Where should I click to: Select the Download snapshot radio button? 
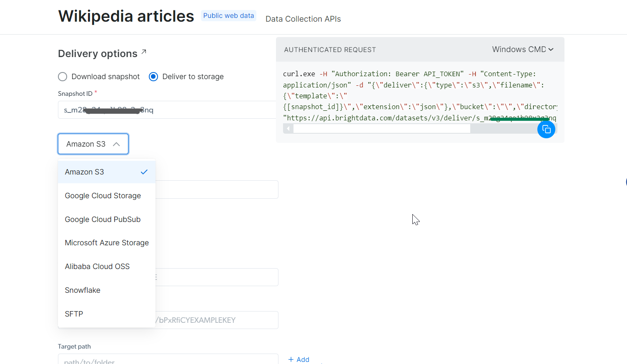tap(63, 77)
